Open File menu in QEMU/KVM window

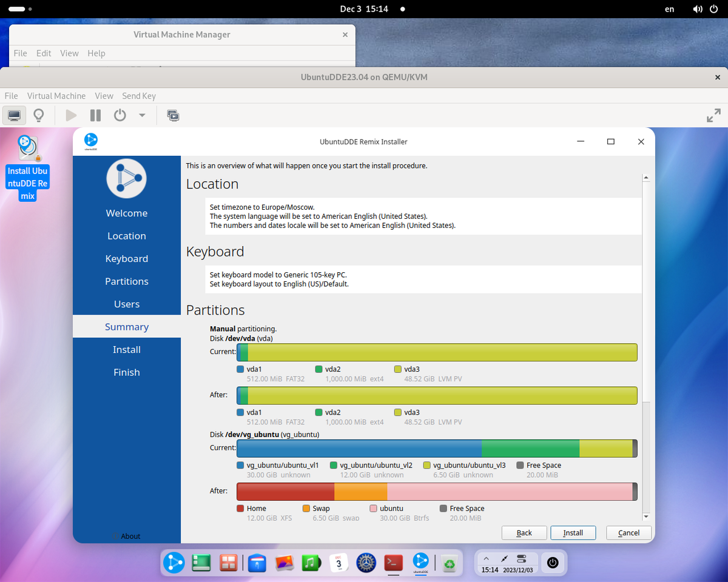tap(12, 96)
